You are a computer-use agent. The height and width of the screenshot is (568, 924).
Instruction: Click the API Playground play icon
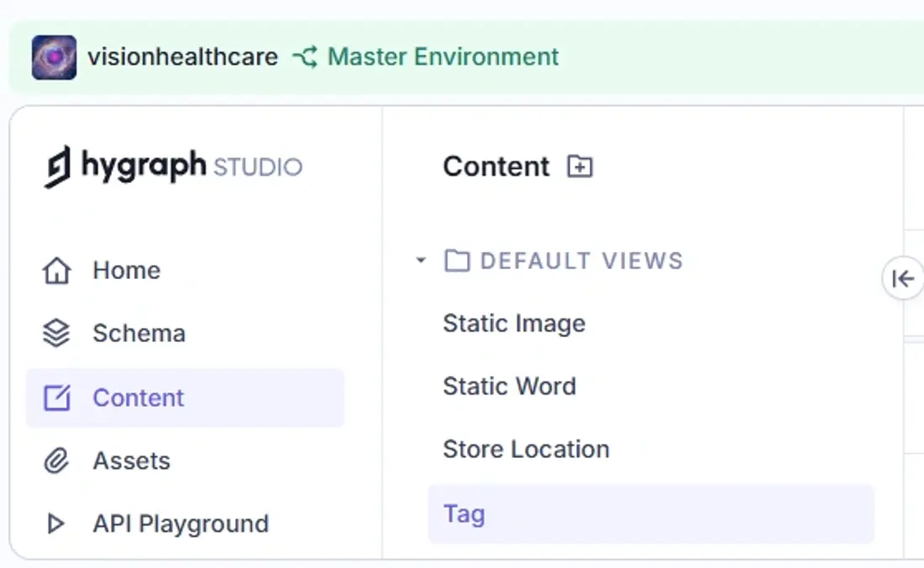tap(56, 523)
